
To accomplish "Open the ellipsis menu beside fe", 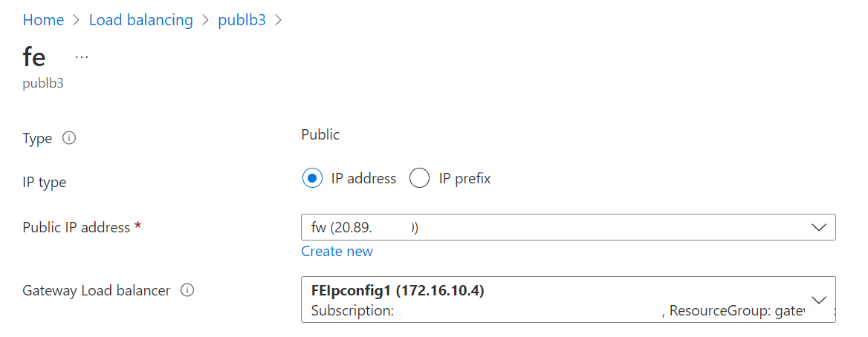I will point(82,57).
